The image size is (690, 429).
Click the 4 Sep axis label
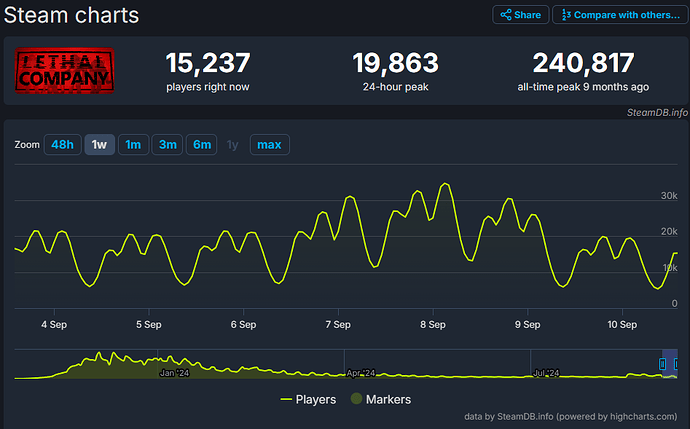[x=54, y=325]
